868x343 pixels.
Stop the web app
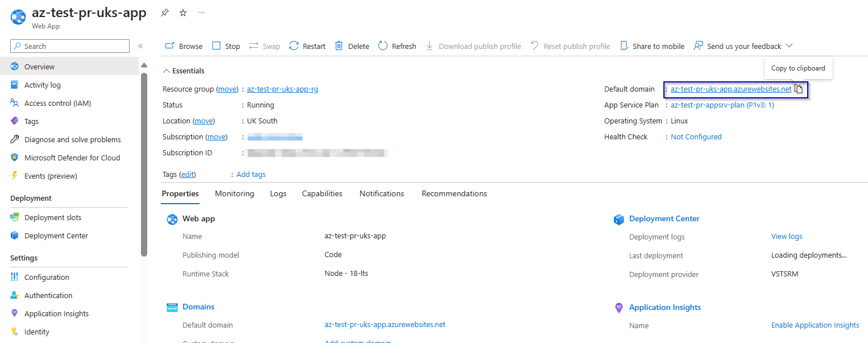[226, 46]
